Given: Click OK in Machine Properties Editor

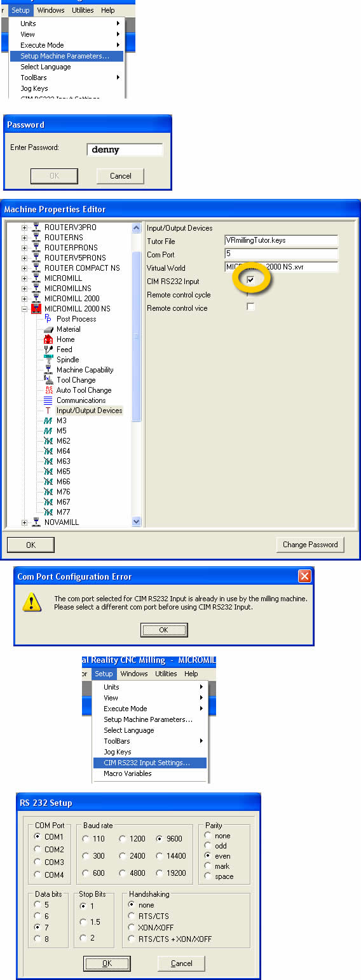Looking at the screenshot, I should tap(31, 545).
